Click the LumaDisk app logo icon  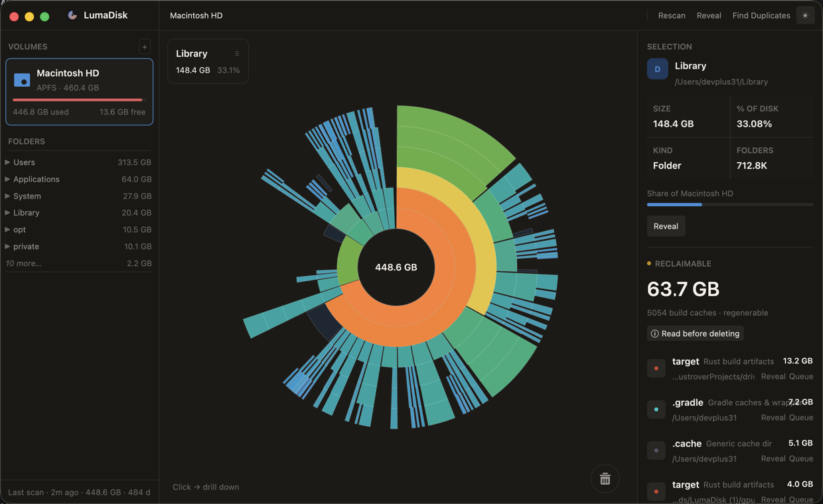72,15
